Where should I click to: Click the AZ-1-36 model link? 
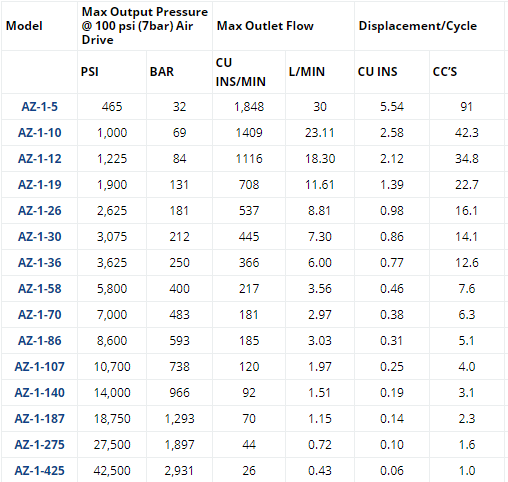click(39, 263)
